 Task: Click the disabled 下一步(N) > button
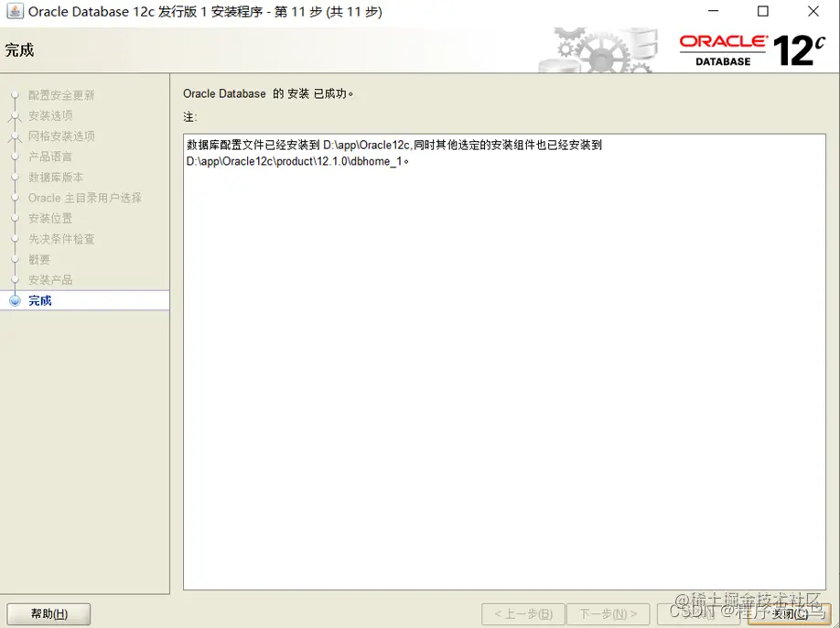pyautogui.click(x=608, y=614)
